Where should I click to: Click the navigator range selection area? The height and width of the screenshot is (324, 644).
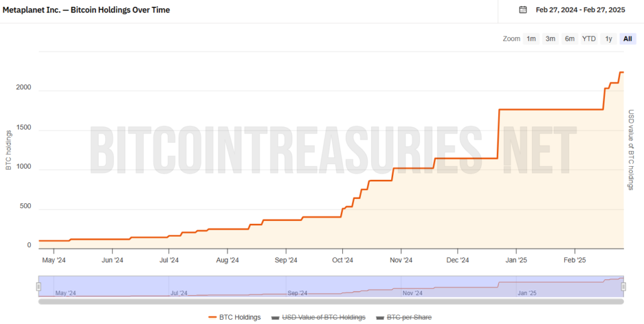pos(331,286)
